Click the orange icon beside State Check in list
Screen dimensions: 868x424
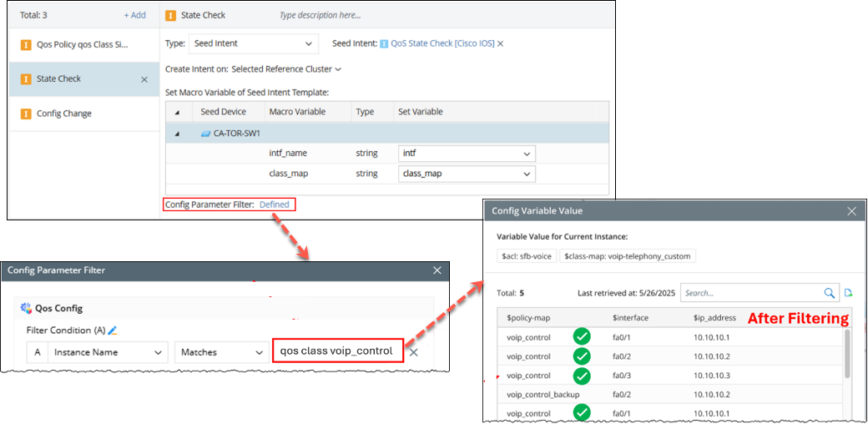click(x=25, y=79)
